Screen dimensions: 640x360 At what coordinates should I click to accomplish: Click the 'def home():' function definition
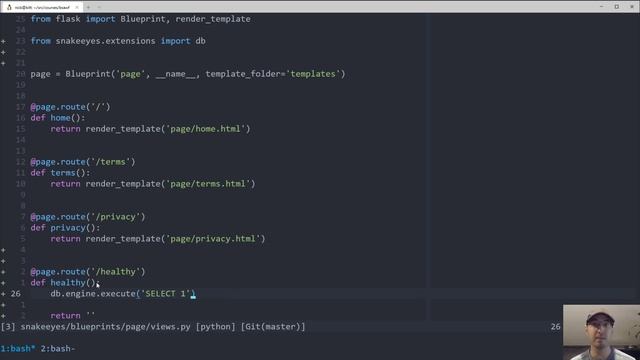coord(58,118)
